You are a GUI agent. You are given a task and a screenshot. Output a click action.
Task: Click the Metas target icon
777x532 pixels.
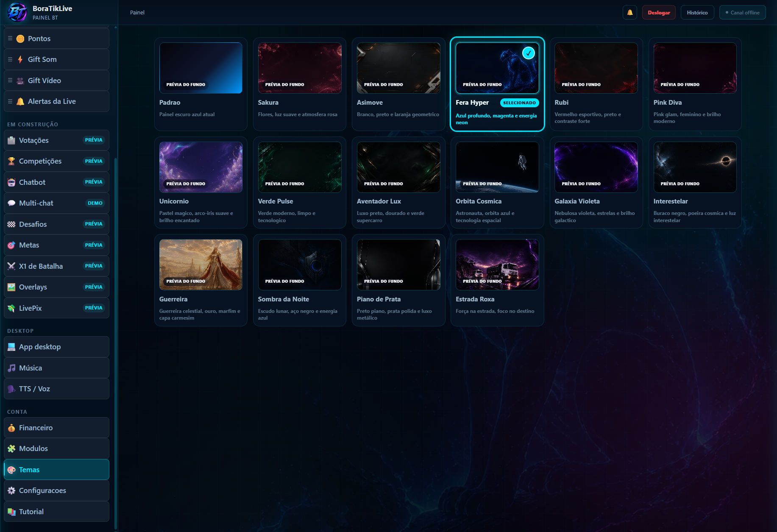click(11, 245)
